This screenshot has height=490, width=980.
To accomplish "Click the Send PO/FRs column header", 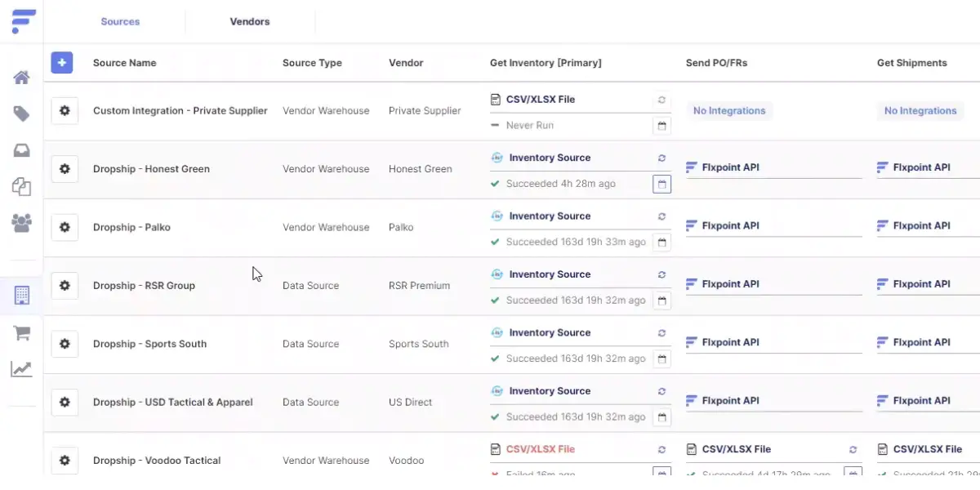I will click(716, 63).
